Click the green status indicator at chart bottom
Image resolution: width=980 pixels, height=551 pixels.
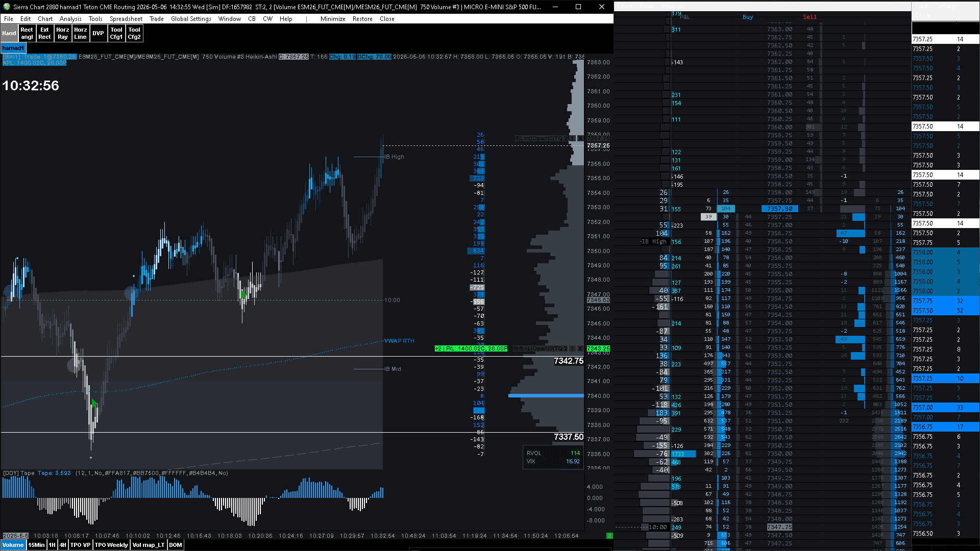tap(609, 536)
